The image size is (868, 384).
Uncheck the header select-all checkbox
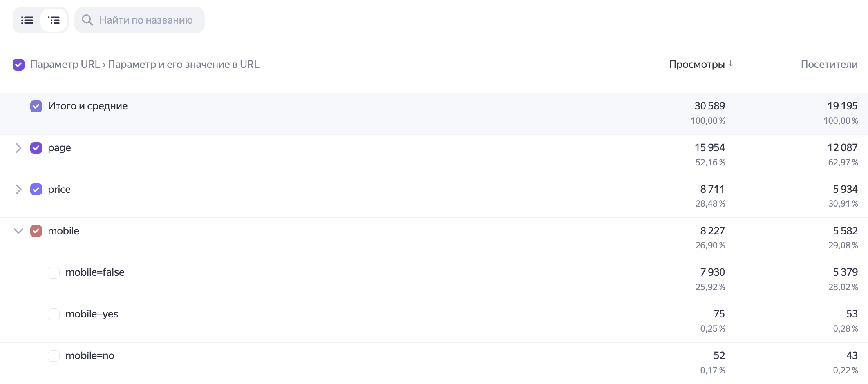18,65
